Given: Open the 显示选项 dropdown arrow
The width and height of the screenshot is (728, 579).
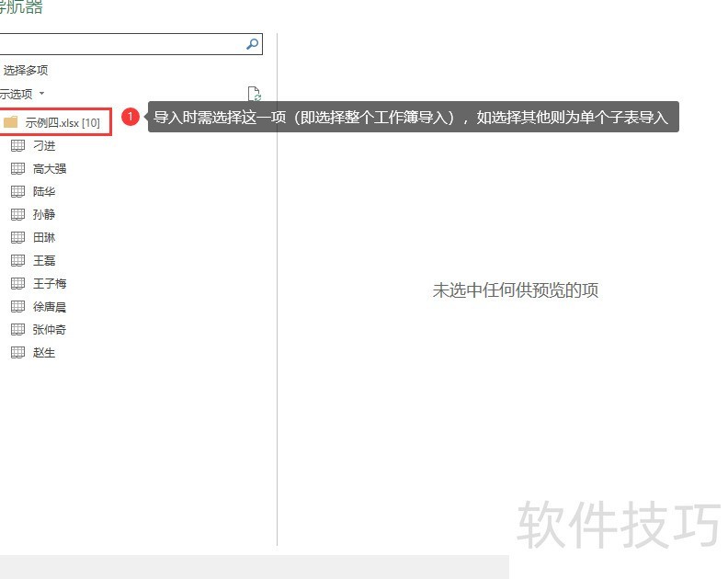Looking at the screenshot, I should [x=41, y=94].
